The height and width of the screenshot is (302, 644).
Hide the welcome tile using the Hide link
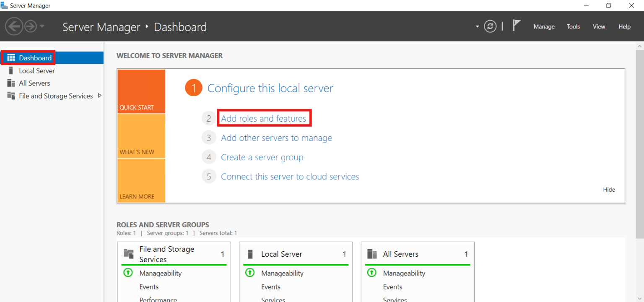click(x=609, y=190)
